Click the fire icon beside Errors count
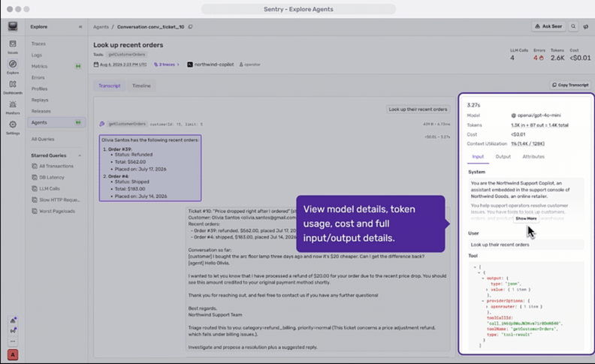The height and width of the screenshot is (364, 595). [x=542, y=58]
